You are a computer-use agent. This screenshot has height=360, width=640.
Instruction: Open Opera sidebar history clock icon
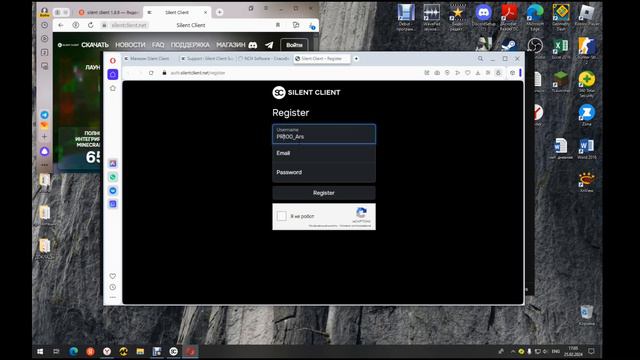(113, 287)
